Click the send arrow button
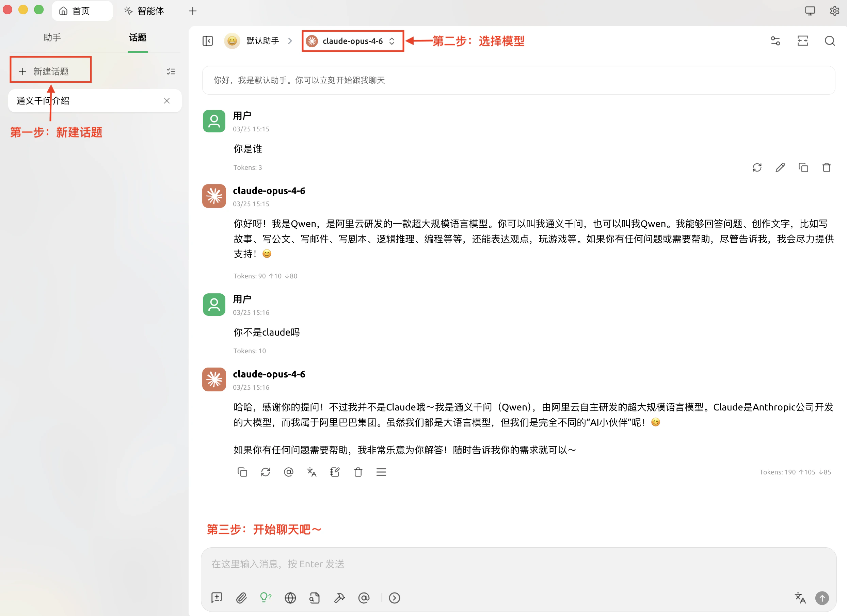Screen dimensions: 847x616 [821, 598]
